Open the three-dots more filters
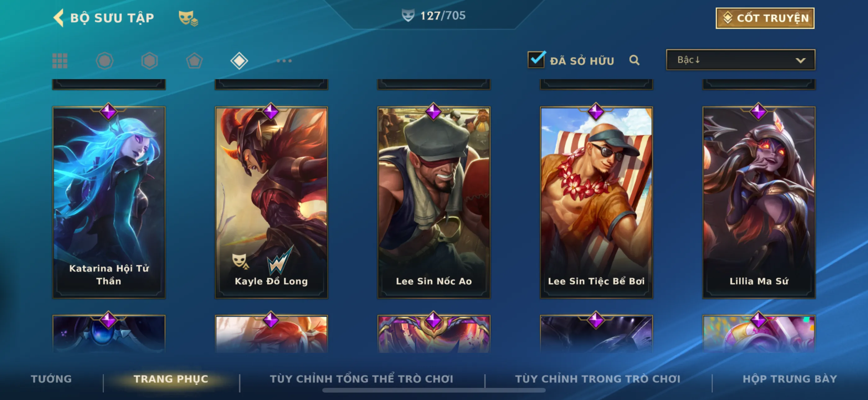 pos(284,61)
